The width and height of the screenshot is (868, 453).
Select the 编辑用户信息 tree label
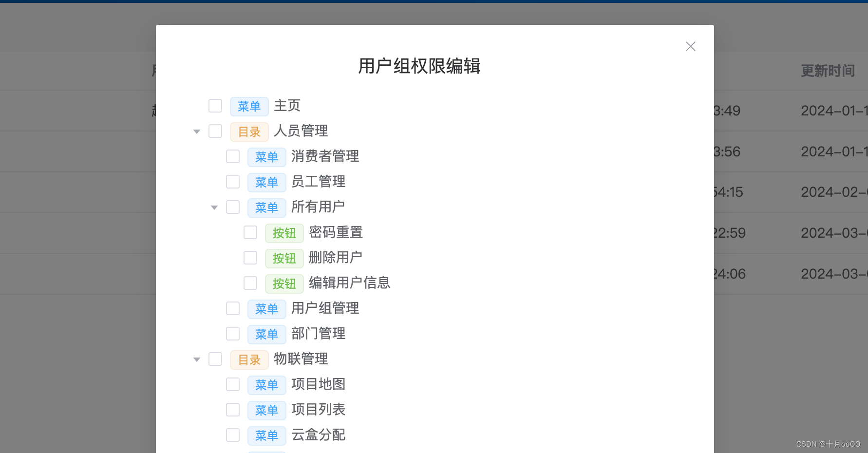350,283
